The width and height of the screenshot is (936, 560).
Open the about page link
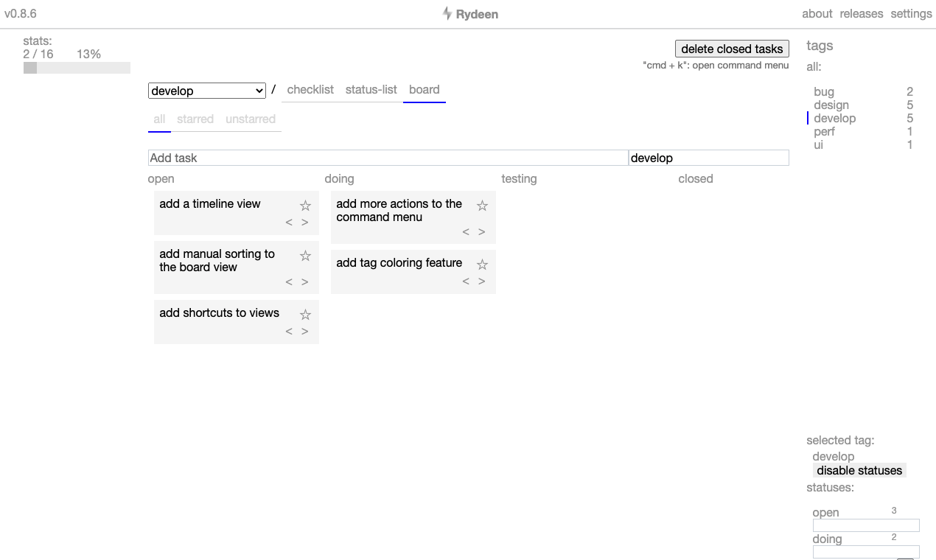click(x=817, y=13)
